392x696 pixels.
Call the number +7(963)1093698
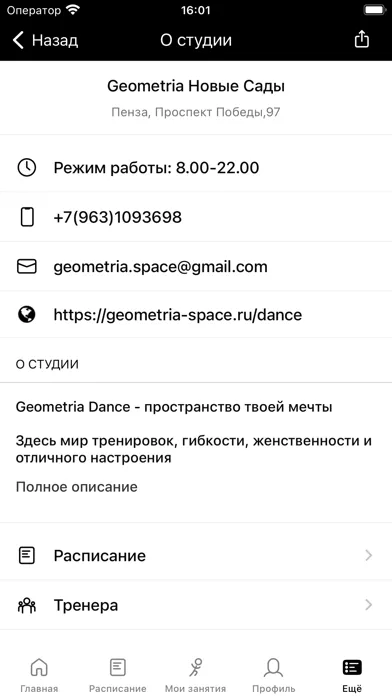pyautogui.click(x=118, y=217)
